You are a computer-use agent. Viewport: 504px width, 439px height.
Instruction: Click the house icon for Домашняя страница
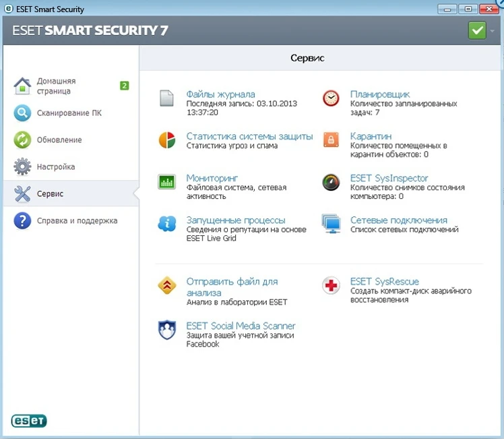[x=22, y=86]
